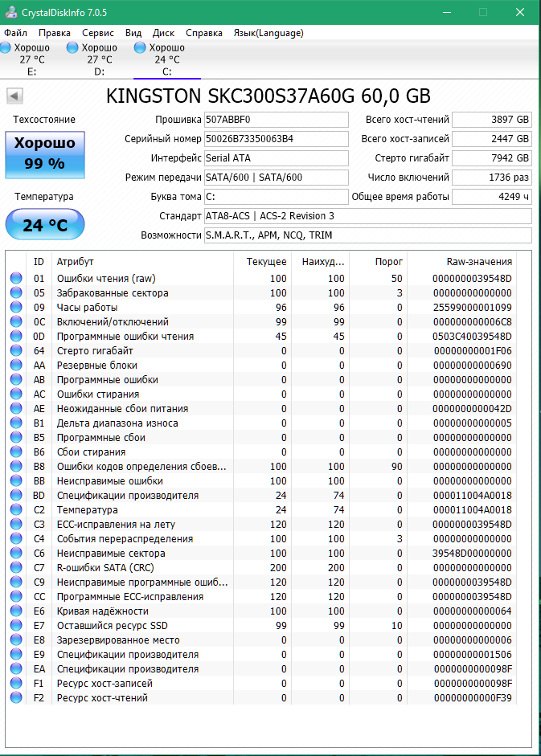Click status orb for ECC-исправления на лету

coord(16,524)
